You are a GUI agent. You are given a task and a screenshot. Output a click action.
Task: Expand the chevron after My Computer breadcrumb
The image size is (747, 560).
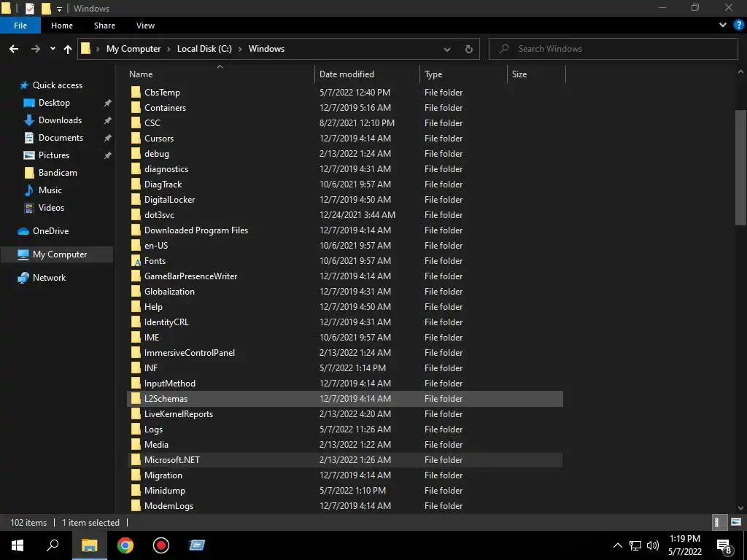click(x=169, y=49)
